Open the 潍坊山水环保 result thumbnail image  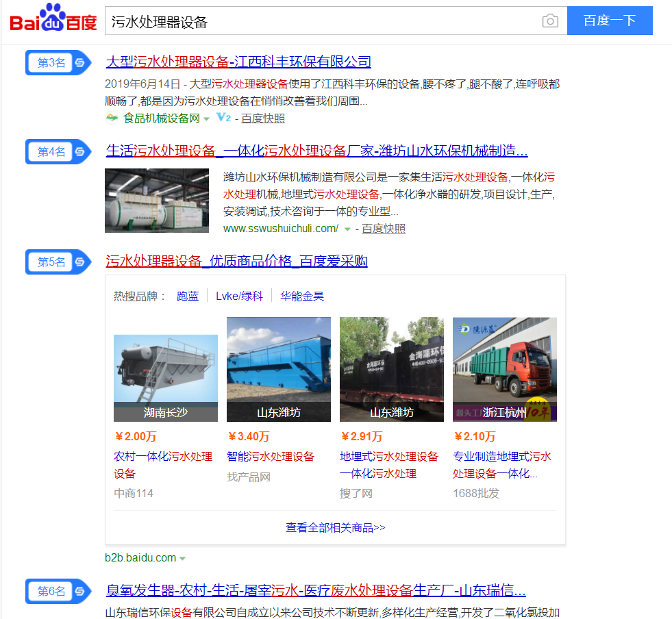point(157,201)
